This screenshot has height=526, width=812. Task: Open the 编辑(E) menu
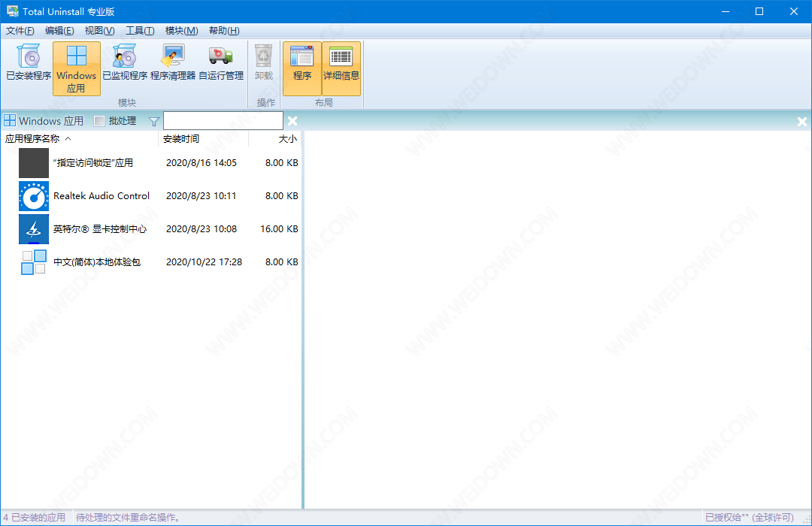pyautogui.click(x=59, y=31)
